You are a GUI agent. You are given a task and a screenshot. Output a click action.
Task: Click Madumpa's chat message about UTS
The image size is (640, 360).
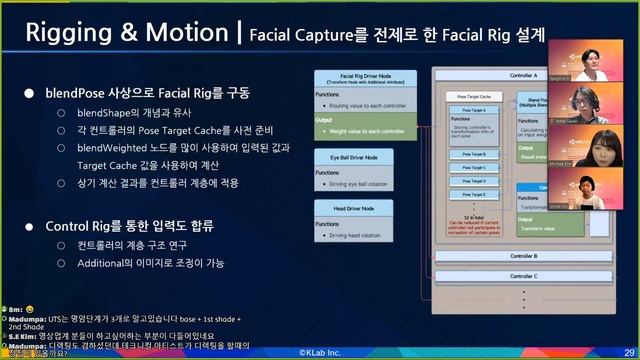124,323
